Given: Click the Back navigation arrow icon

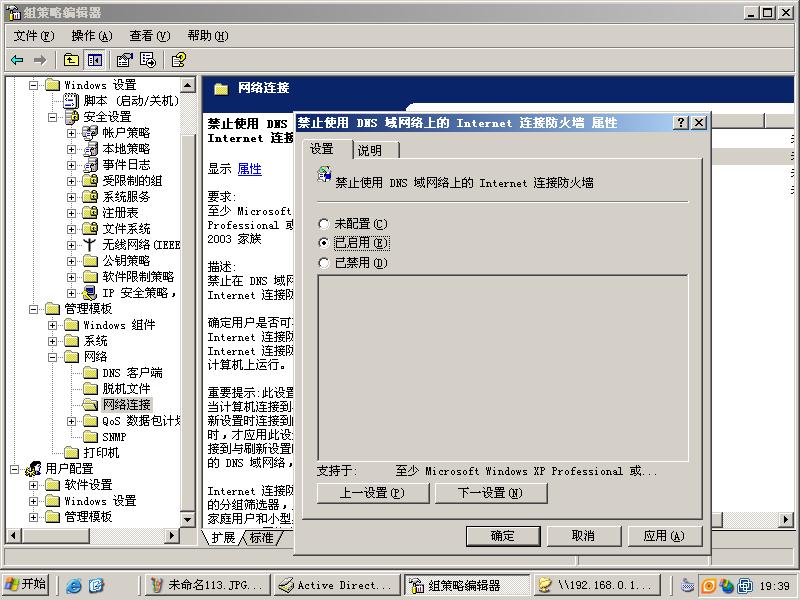Looking at the screenshot, I should 14,60.
